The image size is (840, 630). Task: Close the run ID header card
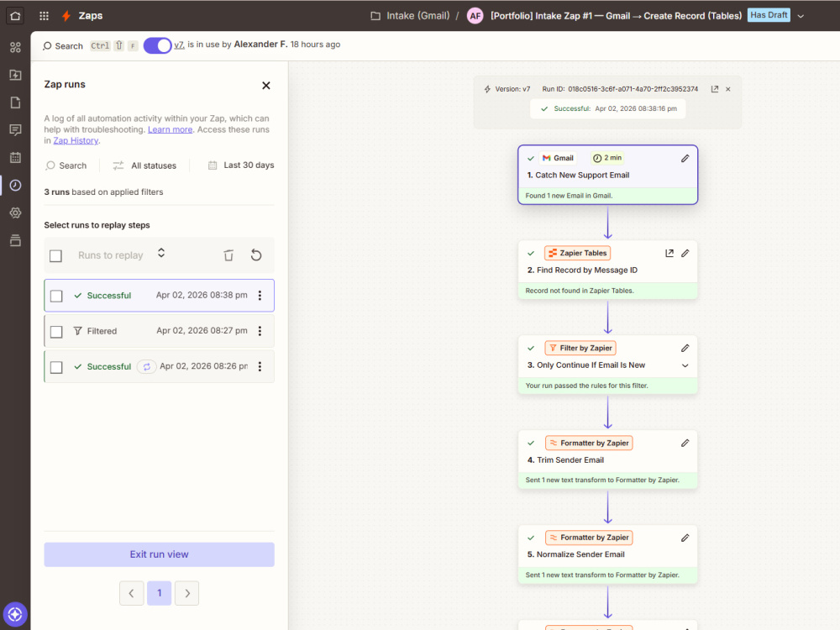click(728, 89)
